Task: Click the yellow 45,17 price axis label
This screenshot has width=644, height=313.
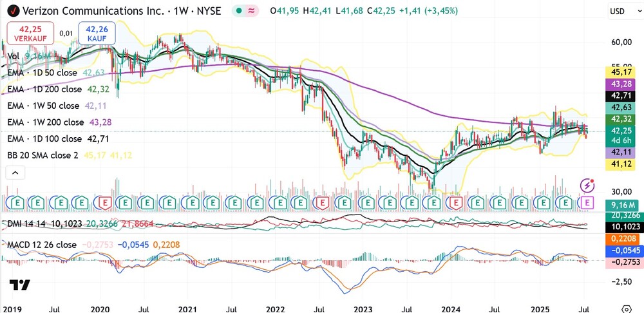Action: tap(621, 73)
